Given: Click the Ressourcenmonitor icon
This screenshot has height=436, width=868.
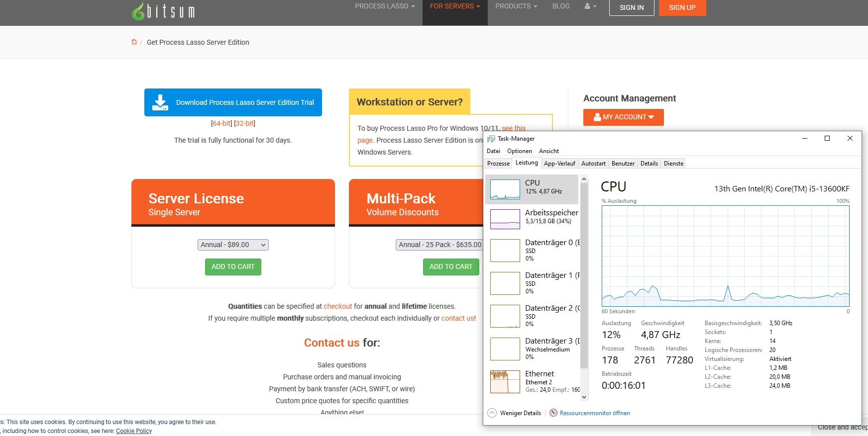Looking at the screenshot, I should pos(553,413).
